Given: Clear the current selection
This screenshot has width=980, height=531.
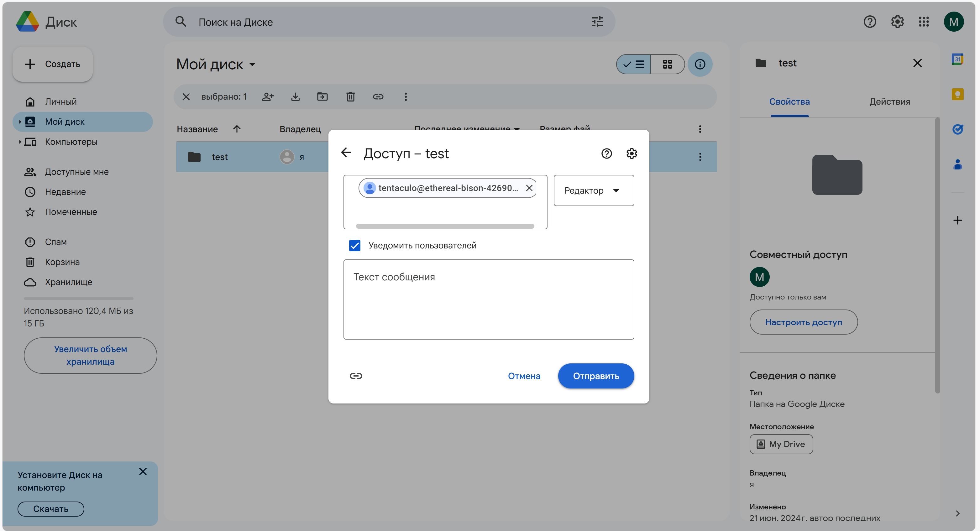Looking at the screenshot, I should pyautogui.click(x=186, y=96).
